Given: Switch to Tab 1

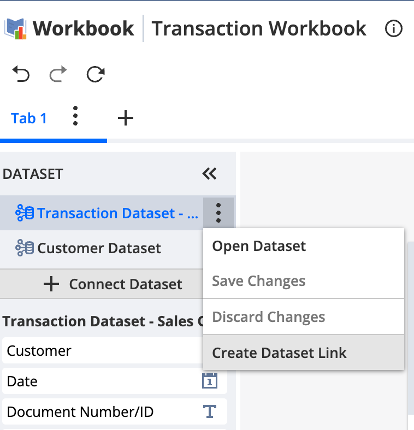Looking at the screenshot, I should (29, 118).
